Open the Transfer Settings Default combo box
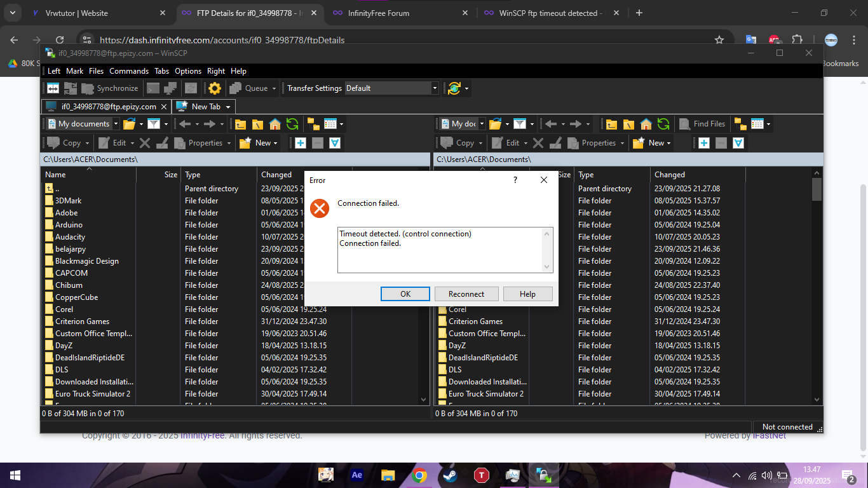The width and height of the screenshot is (868, 488). pyautogui.click(x=391, y=88)
